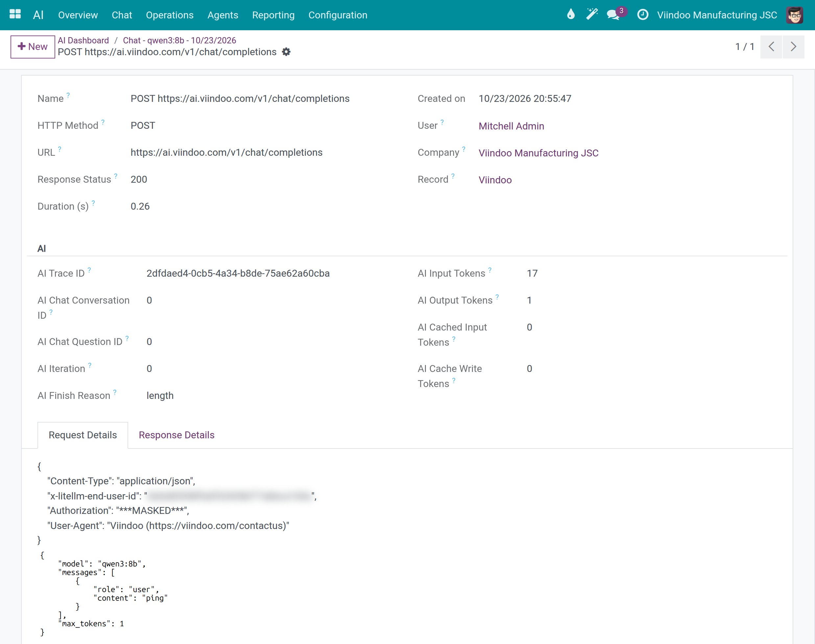Show help tooltip for AI Input Tokens
This screenshot has width=815, height=644.
click(x=490, y=270)
